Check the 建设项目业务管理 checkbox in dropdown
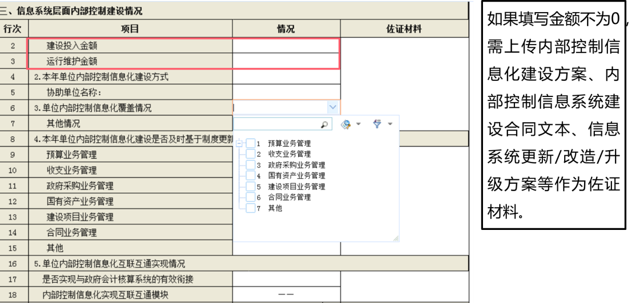The height and width of the screenshot is (303, 644). click(250, 187)
